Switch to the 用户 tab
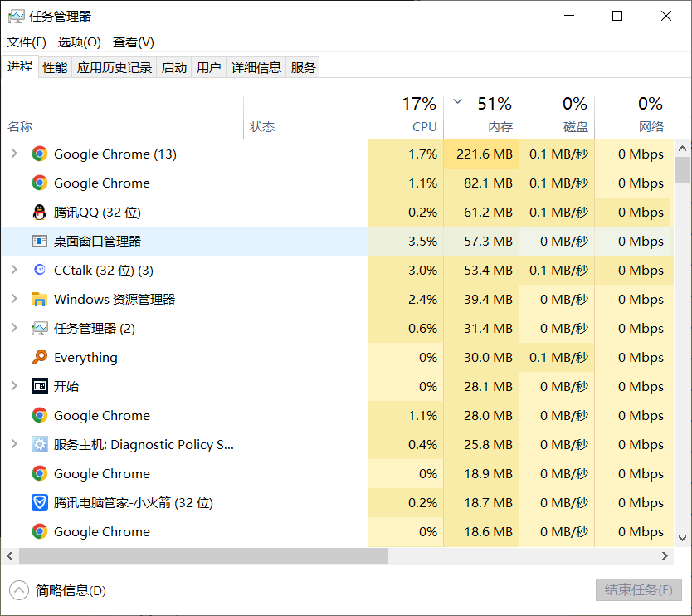 (x=209, y=67)
